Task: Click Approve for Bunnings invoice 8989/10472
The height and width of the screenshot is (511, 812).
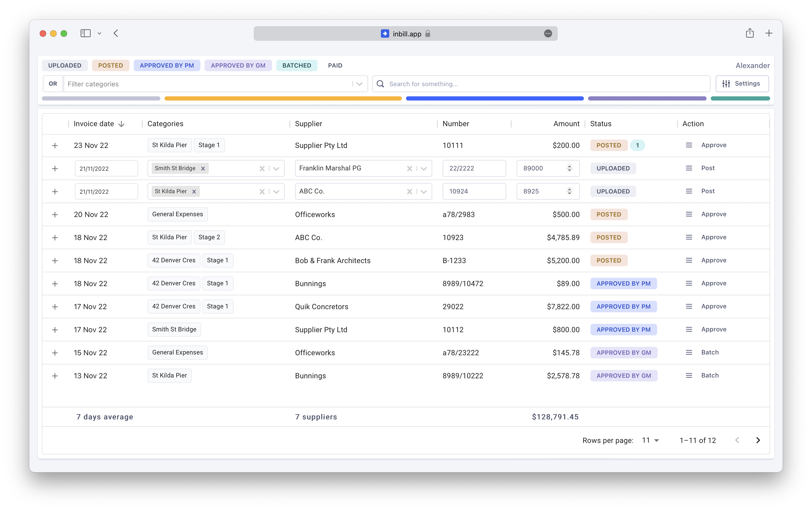Action: (x=714, y=283)
